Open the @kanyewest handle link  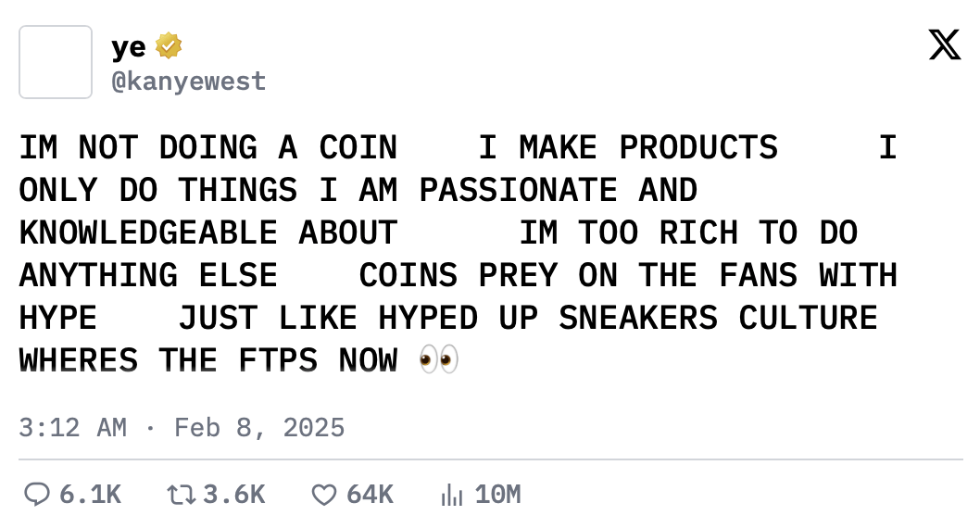click(189, 82)
